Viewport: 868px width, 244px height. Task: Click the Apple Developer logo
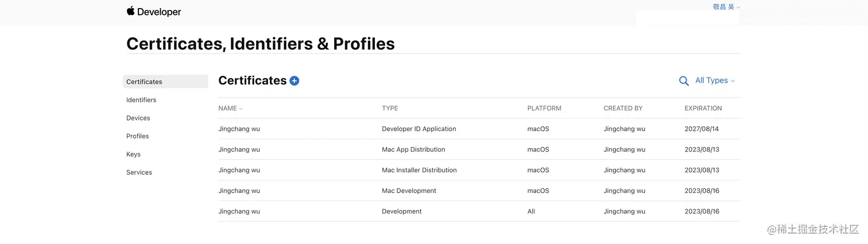point(154,11)
